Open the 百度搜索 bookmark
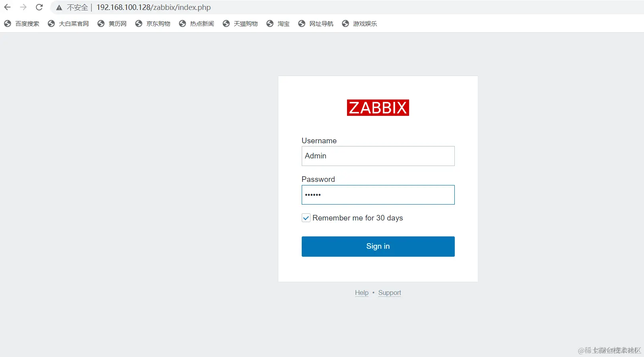644x357 pixels. 22,24
